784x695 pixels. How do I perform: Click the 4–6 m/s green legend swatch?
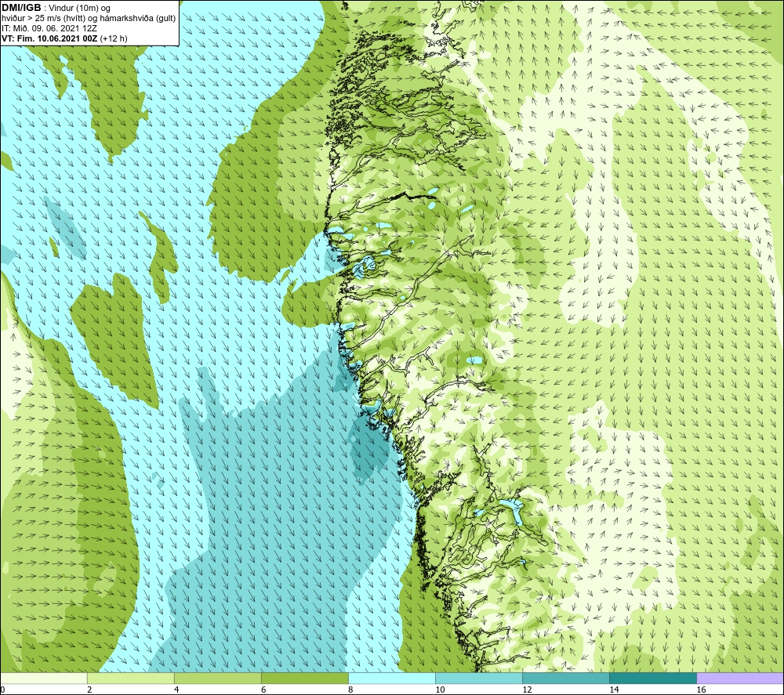[217, 678]
